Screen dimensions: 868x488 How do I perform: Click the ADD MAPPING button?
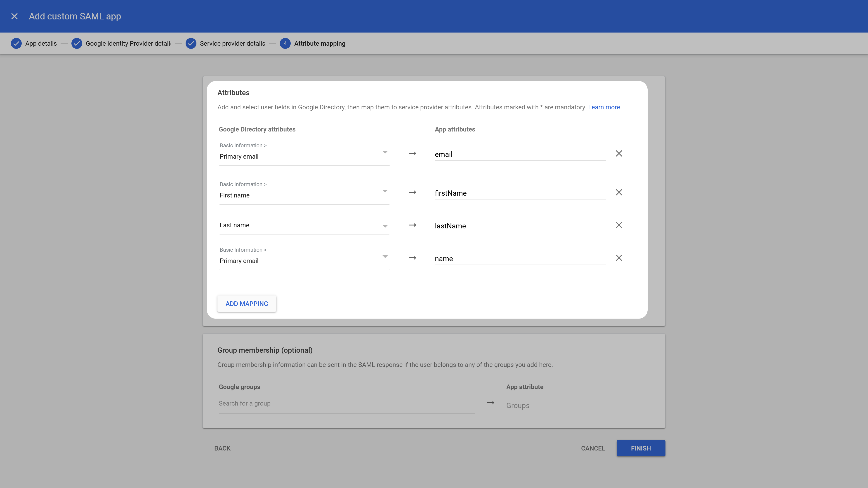pyautogui.click(x=247, y=304)
